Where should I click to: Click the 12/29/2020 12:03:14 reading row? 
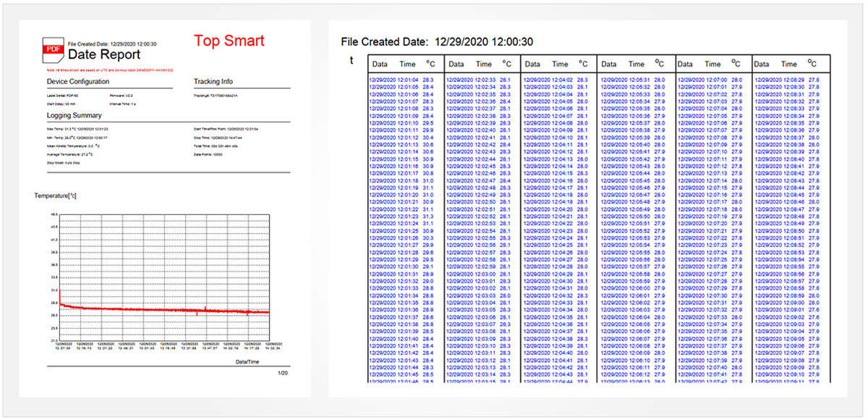tap(479, 374)
